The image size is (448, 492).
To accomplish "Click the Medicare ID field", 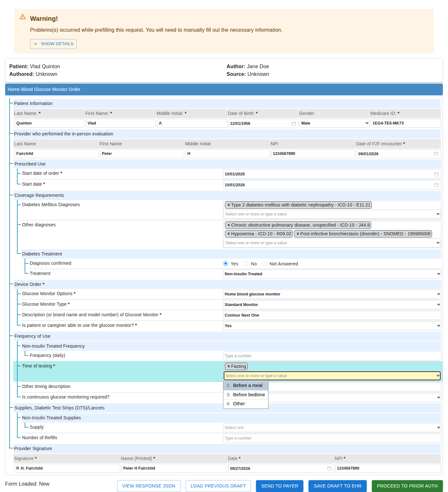I will pyautogui.click(x=406, y=123).
